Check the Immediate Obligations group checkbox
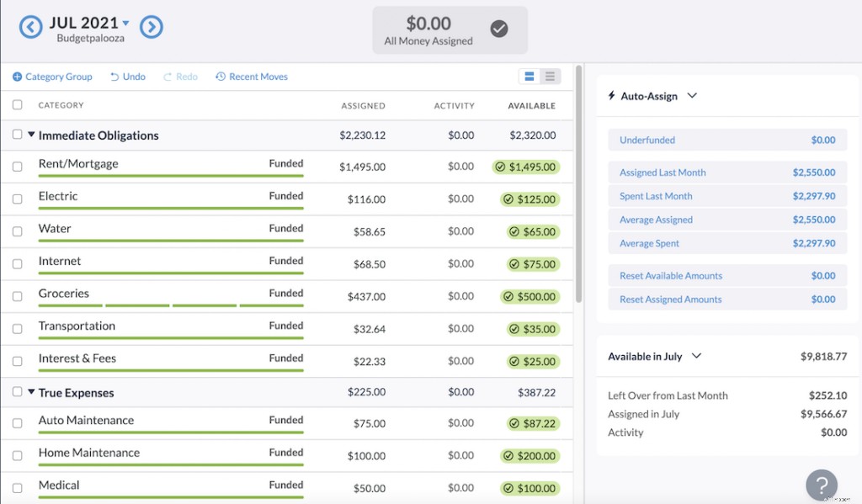The image size is (862, 504). click(18, 135)
